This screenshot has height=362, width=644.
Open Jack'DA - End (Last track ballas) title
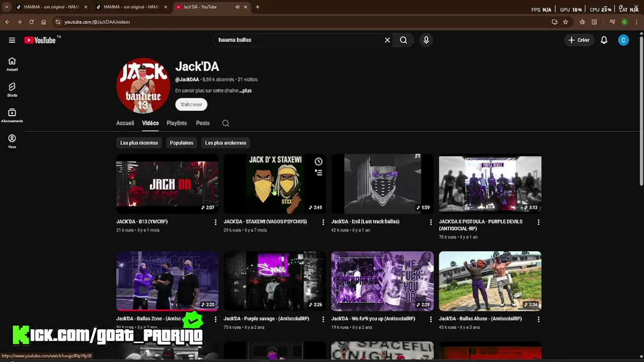click(x=365, y=222)
